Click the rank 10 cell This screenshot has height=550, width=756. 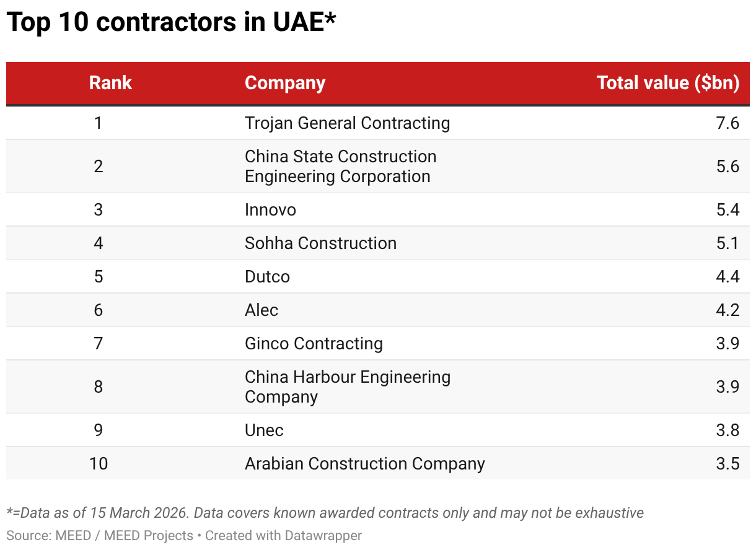coord(98,463)
